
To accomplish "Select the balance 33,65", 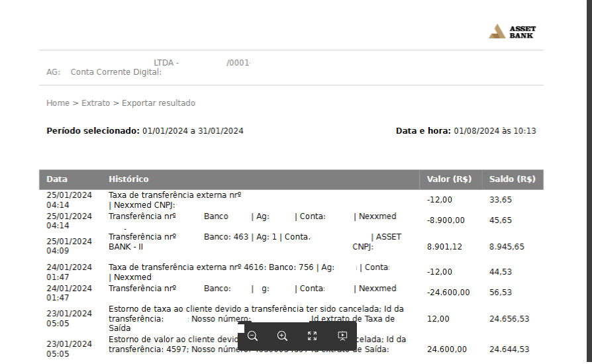I will [x=501, y=200].
